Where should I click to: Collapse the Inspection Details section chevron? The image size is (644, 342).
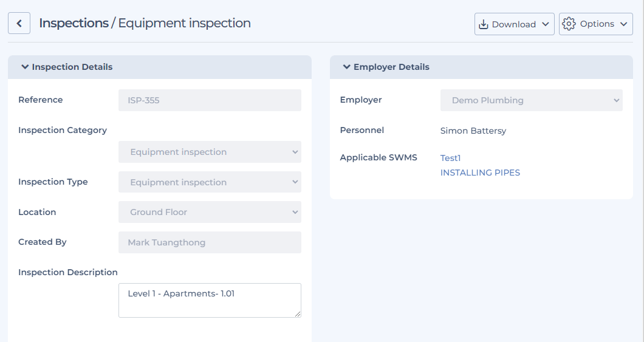25,67
